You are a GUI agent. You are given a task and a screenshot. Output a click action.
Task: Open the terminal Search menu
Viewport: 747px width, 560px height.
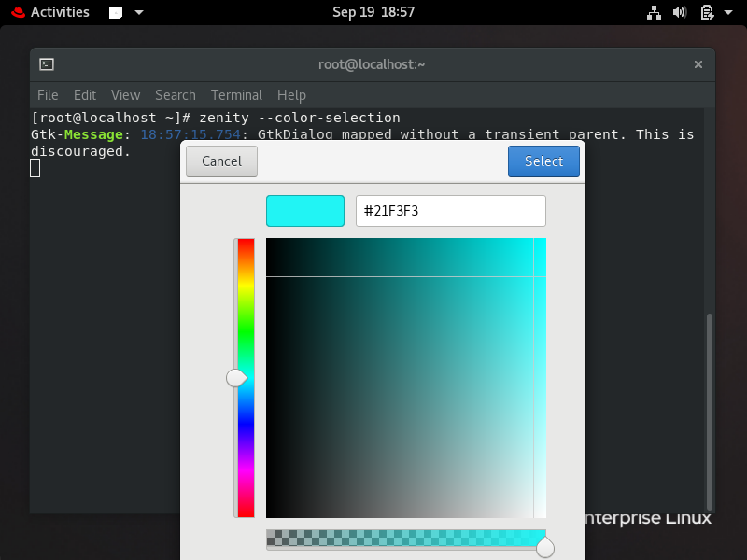[x=176, y=95]
